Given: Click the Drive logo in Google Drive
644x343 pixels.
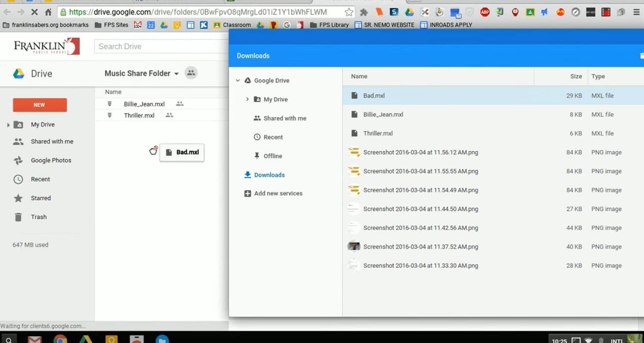Looking at the screenshot, I should point(33,73).
